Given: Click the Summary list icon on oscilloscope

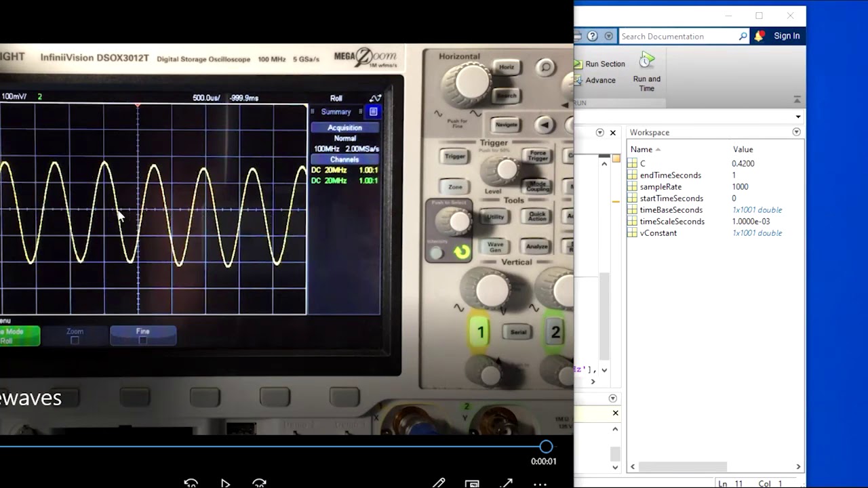Looking at the screenshot, I should (373, 112).
